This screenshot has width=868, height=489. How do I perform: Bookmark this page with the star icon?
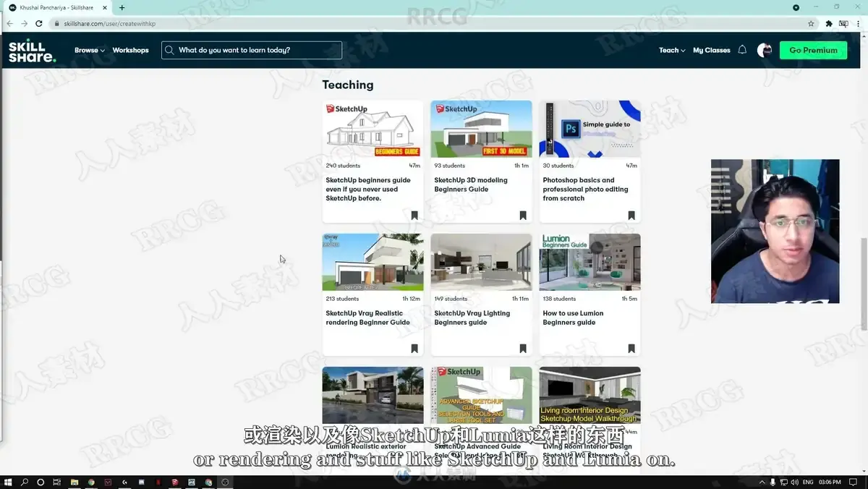point(811,23)
